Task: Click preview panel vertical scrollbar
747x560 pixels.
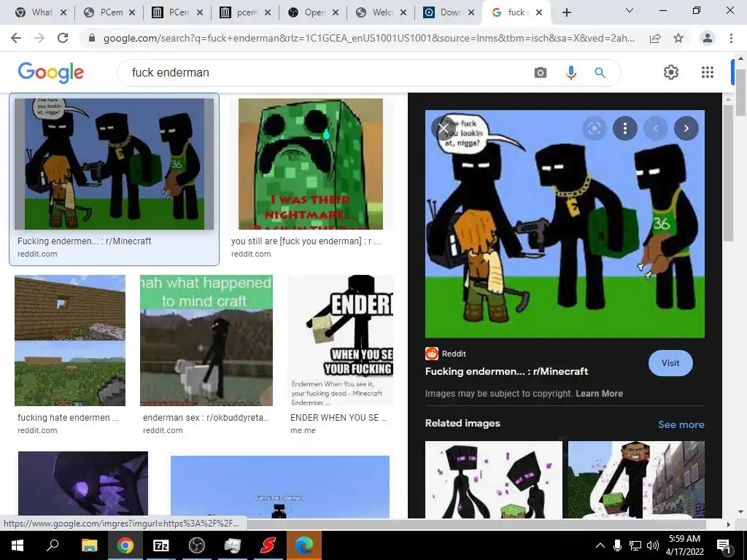Action: click(x=727, y=174)
